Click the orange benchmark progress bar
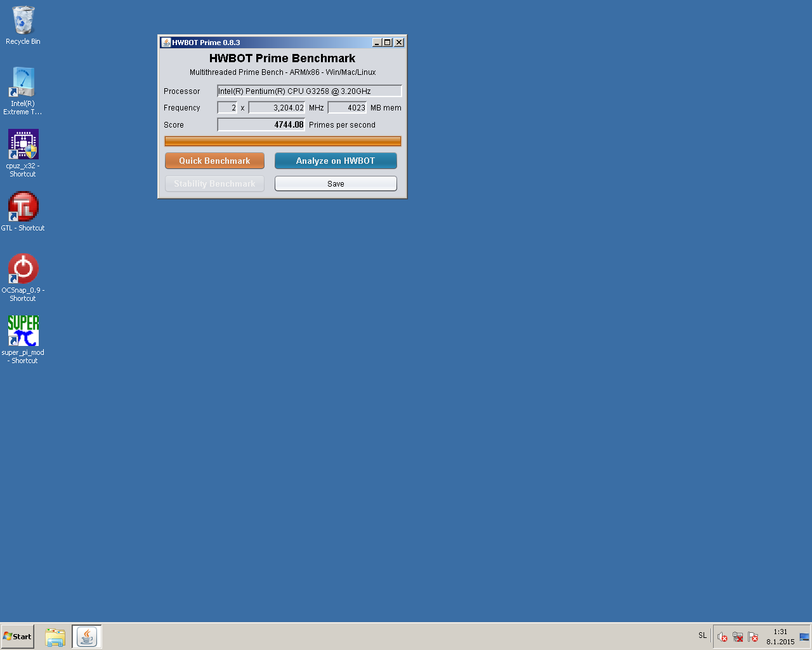 282,141
